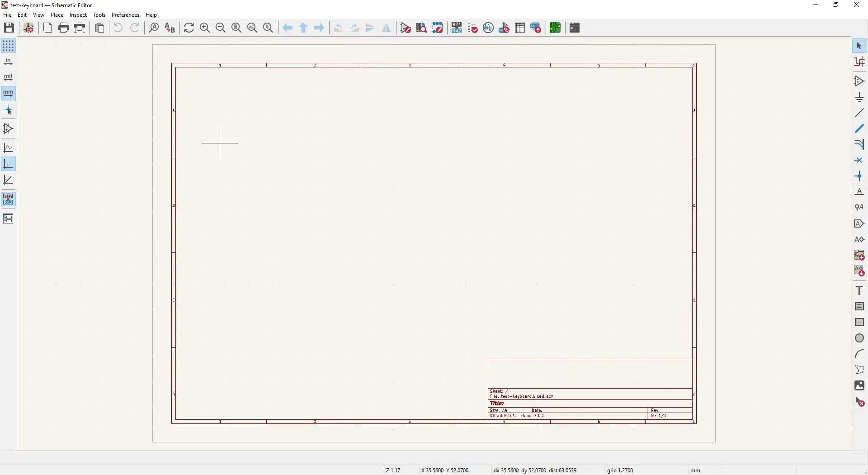Rotate selection clockwise
Screen dimensions: 868x475
pos(356,28)
